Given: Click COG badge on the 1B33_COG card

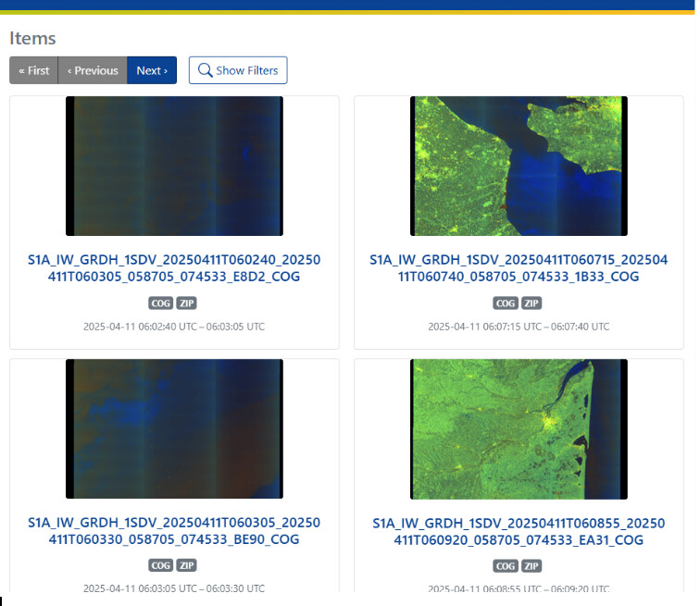Looking at the screenshot, I should click(506, 303).
